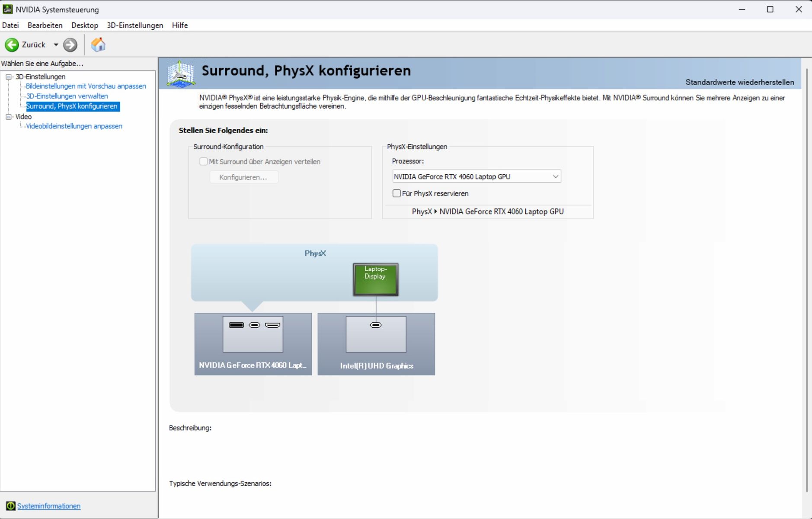The height and width of the screenshot is (519, 812).
Task: Click the Video tree label
Action: [x=23, y=117]
